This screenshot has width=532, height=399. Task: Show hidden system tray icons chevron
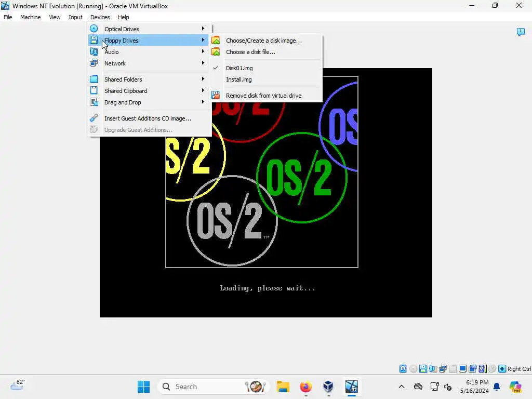coord(402,387)
